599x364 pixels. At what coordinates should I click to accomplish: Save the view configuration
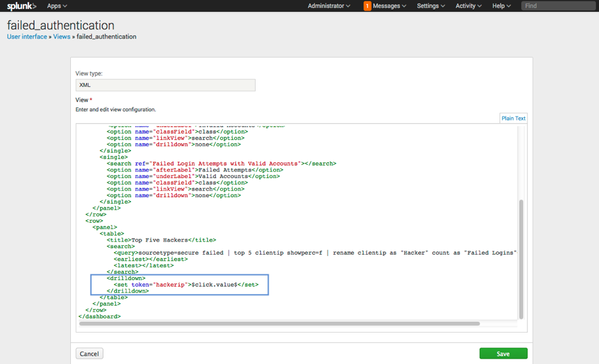(x=503, y=354)
